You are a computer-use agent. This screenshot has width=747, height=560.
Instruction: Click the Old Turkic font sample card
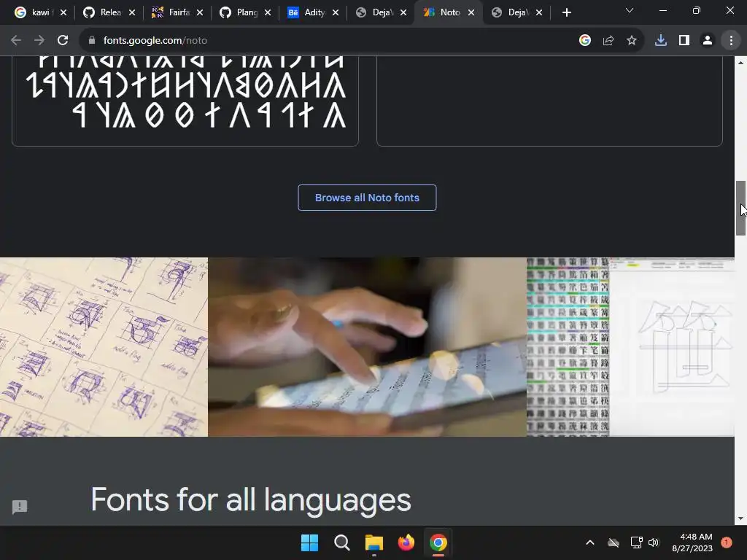[185, 100]
